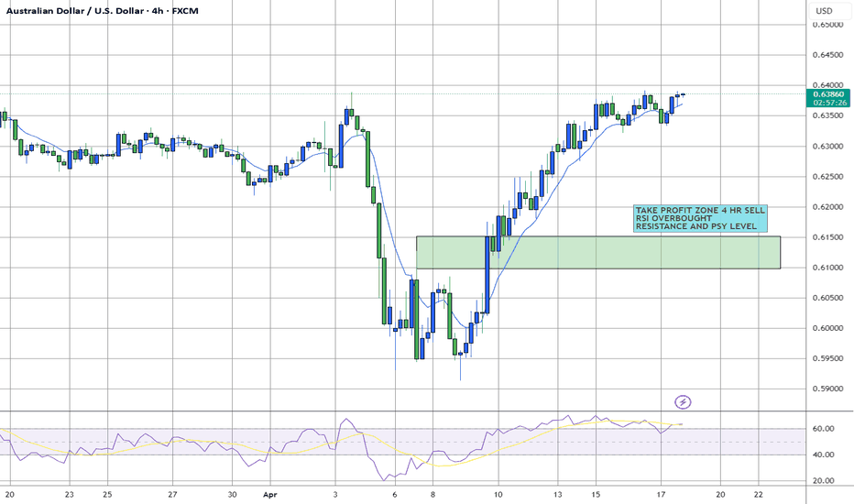Click the 0.64500 price axis label
854x504 pixels.
coord(827,54)
